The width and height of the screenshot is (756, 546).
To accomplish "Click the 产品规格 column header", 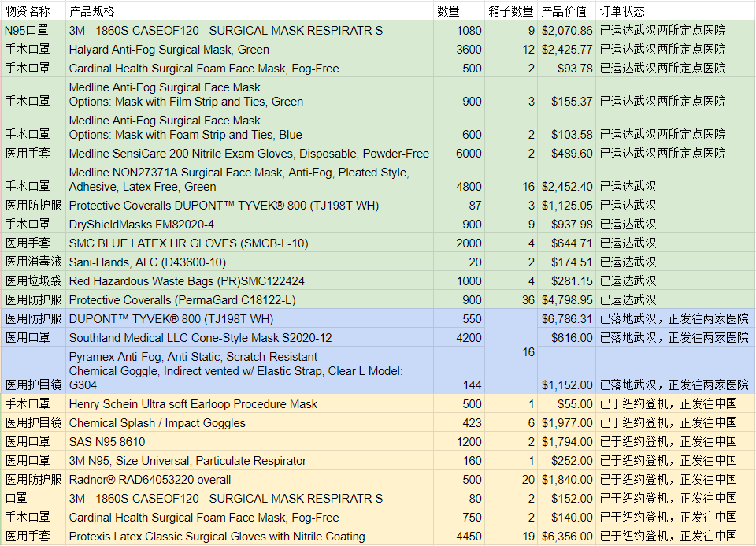I will pyautogui.click(x=250, y=11).
